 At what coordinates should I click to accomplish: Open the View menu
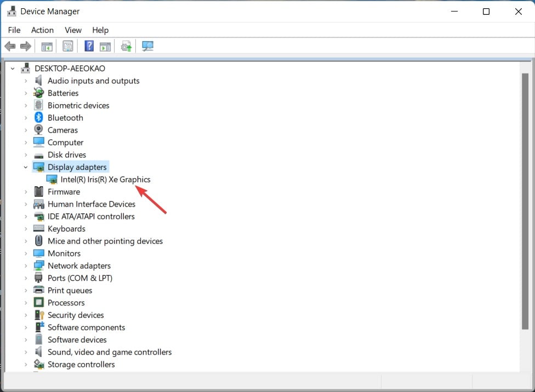click(x=73, y=30)
